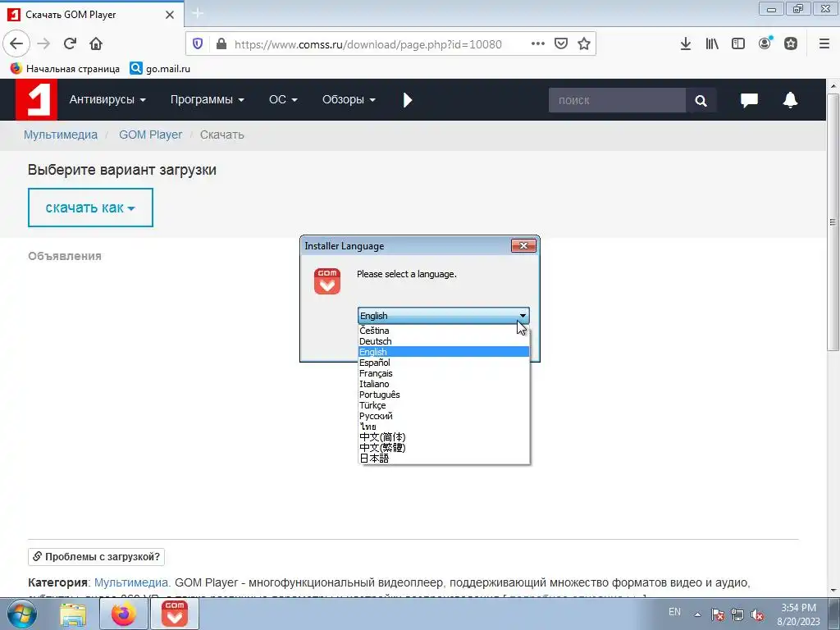The width and height of the screenshot is (840, 630).
Task: Go back with the browser back arrow
Action: 16,44
